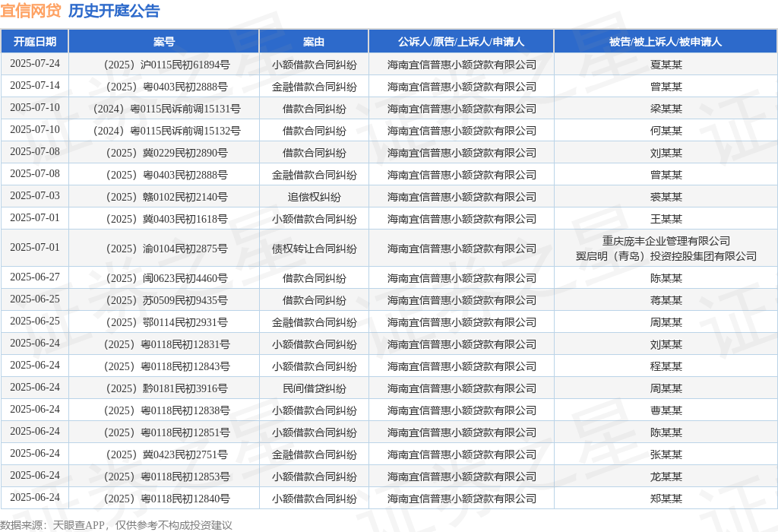Click cause cell in 张某某 row
The image size is (778, 532).
click(314, 454)
